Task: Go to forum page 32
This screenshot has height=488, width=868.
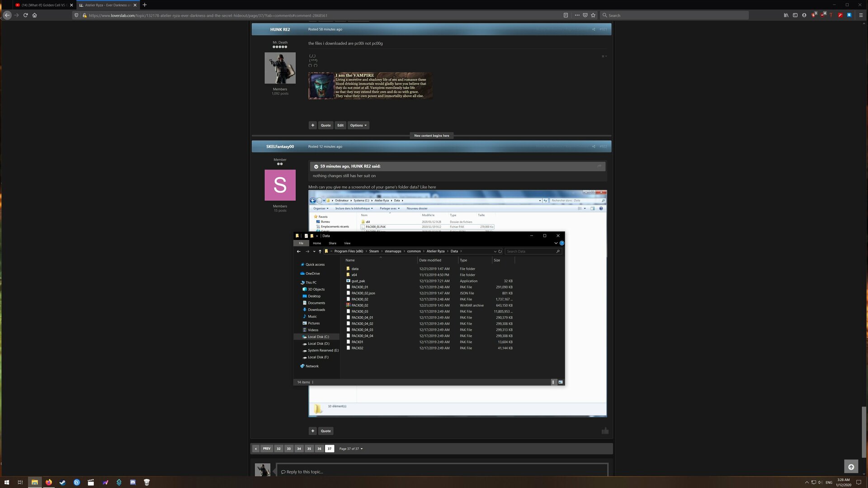Action: (x=278, y=449)
